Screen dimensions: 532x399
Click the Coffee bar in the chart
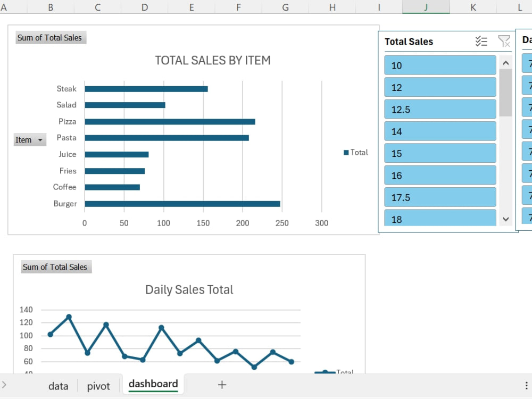[x=112, y=187]
